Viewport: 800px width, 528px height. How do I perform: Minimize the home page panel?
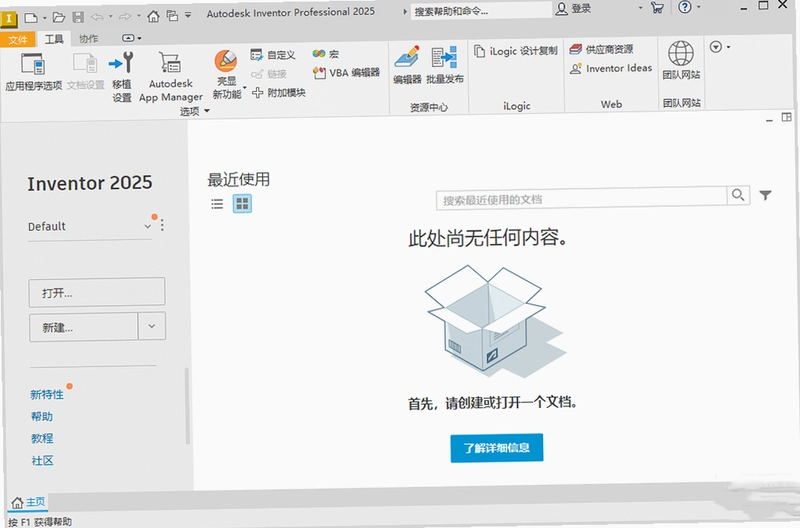coord(769,119)
